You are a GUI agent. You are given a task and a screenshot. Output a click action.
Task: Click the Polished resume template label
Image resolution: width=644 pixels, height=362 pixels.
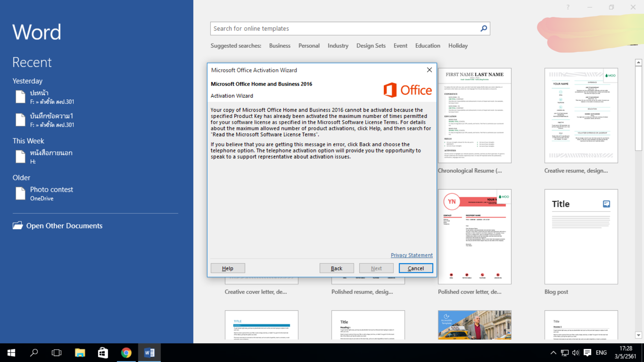[x=362, y=292]
